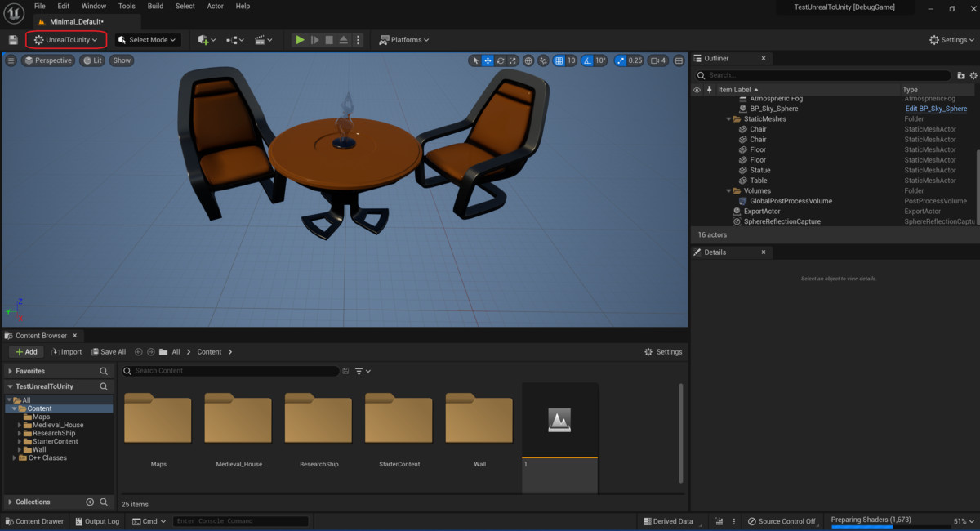
Task: Select the Medieval_House folder thumbnail
Action: [x=238, y=418]
